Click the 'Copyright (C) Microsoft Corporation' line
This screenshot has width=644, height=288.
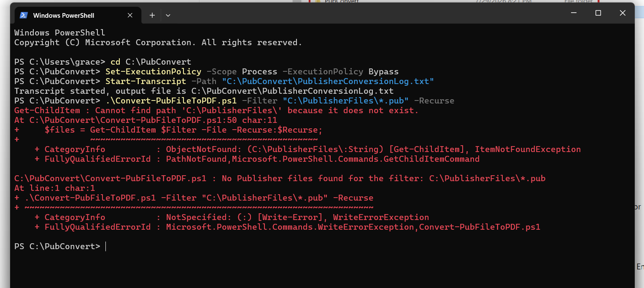point(158,42)
